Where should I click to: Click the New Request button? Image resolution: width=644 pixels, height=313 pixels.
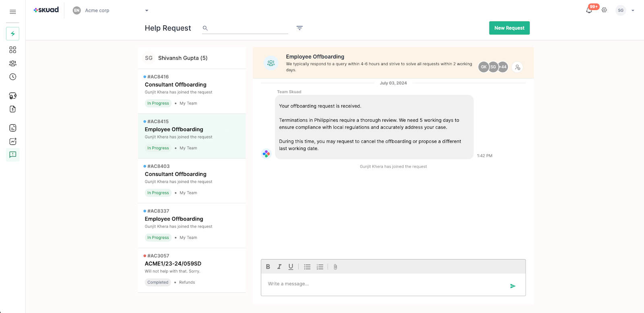coord(509,28)
